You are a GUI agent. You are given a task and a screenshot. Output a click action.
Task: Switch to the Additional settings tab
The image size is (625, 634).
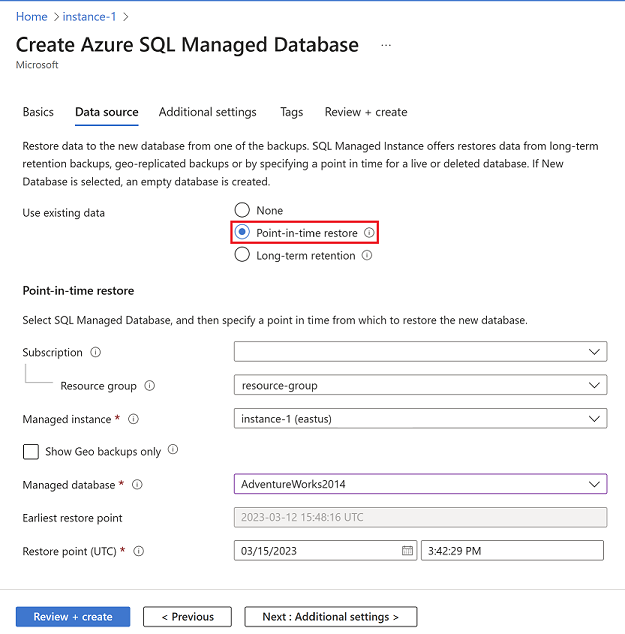point(208,112)
